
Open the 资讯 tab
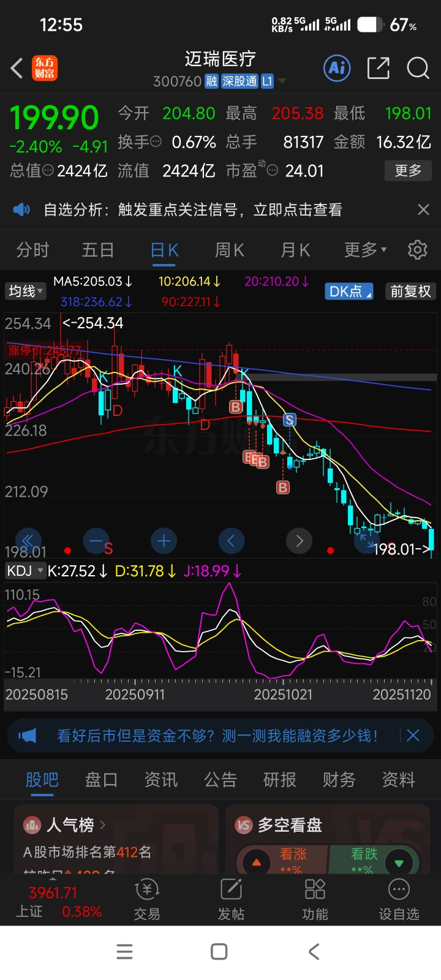tap(161, 780)
